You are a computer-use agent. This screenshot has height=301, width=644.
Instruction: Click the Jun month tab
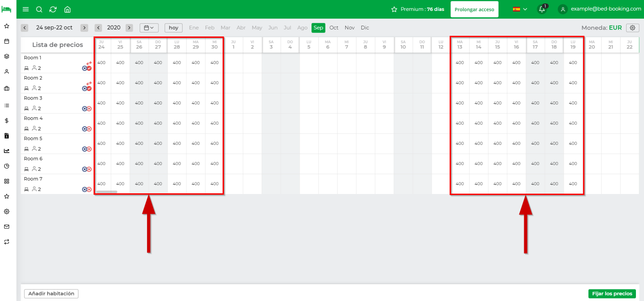pyautogui.click(x=273, y=28)
